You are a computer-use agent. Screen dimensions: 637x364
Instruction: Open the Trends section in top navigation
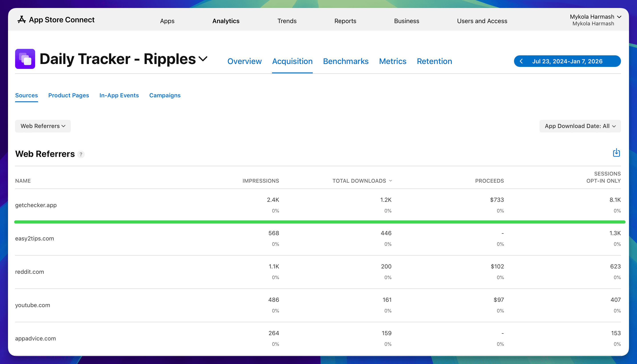[287, 21]
